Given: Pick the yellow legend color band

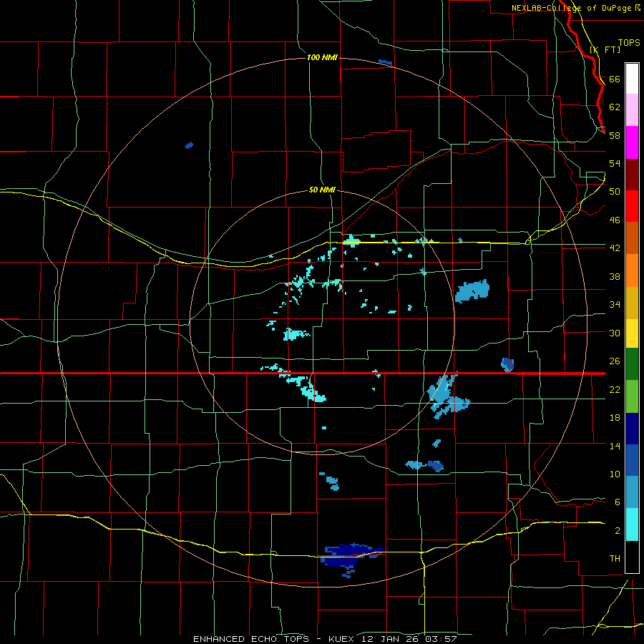Looking at the screenshot, I should [x=632, y=333].
